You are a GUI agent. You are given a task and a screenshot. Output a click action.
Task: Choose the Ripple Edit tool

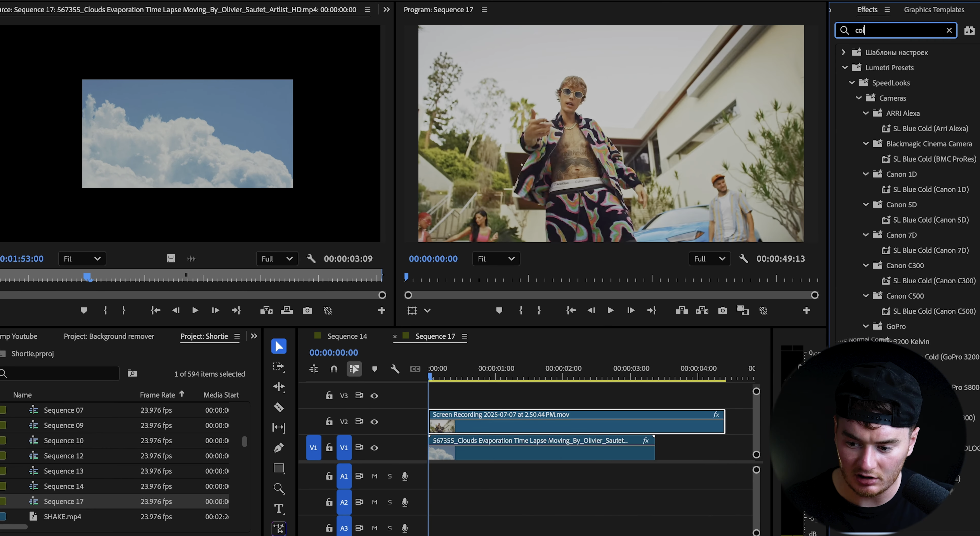point(278,387)
